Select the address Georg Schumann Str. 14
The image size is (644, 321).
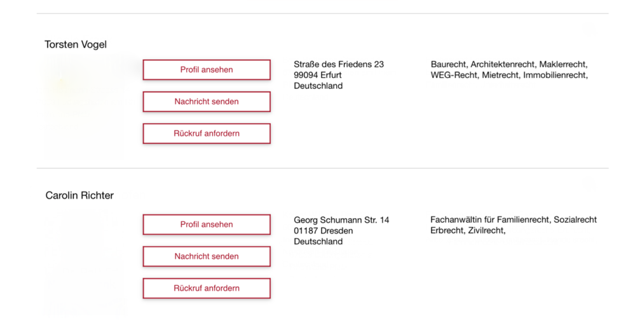[341, 220]
